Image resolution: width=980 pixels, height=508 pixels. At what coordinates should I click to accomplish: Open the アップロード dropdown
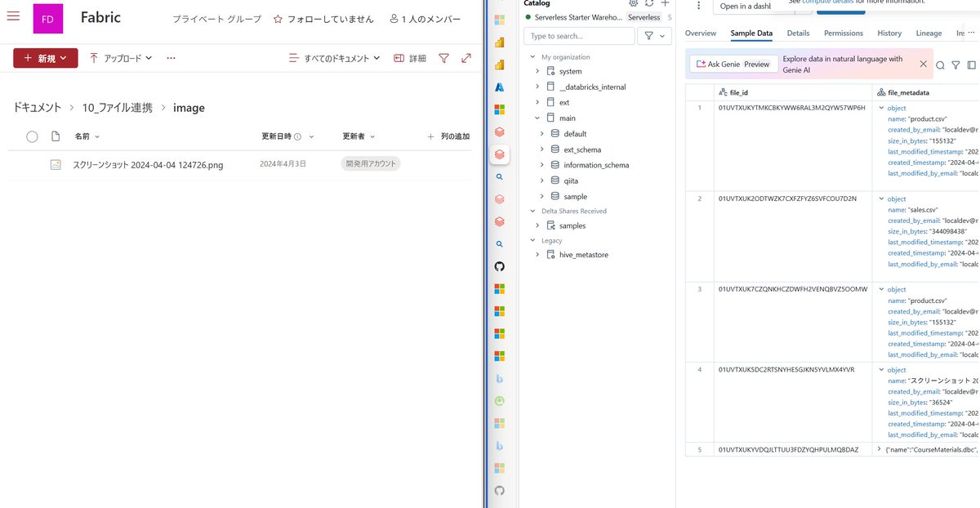coord(121,58)
